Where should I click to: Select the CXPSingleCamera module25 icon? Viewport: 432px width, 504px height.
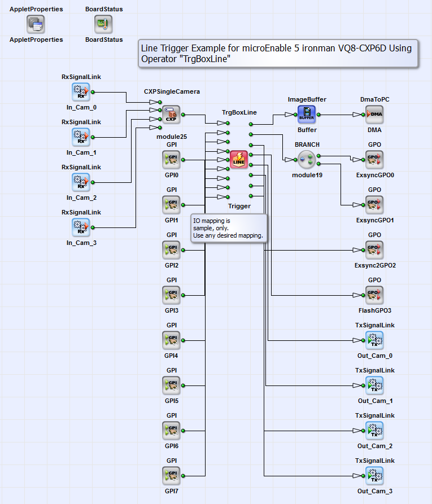click(x=171, y=115)
